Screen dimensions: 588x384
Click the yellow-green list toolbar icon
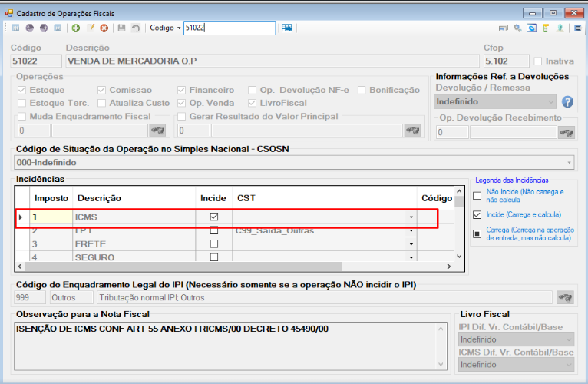tap(546, 28)
